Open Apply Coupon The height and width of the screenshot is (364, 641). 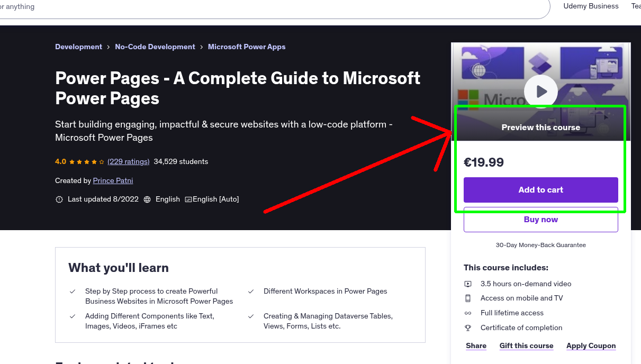591,345
